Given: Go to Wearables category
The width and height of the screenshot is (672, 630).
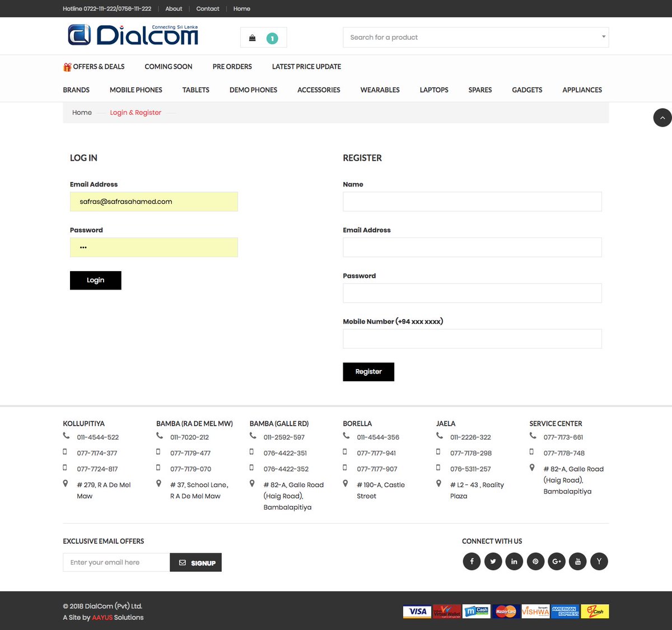Looking at the screenshot, I should click(x=380, y=90).
